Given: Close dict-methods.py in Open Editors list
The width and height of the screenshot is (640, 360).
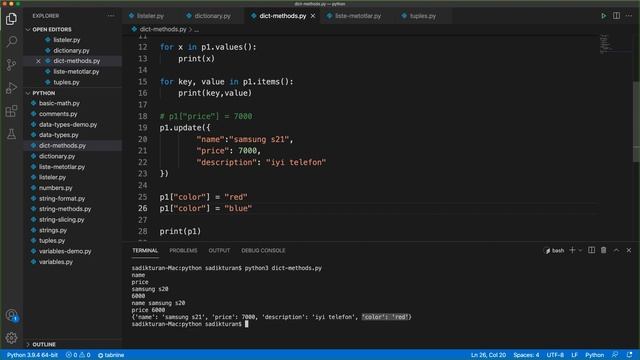Looking at the screenshot, I should tap(38, 61).
